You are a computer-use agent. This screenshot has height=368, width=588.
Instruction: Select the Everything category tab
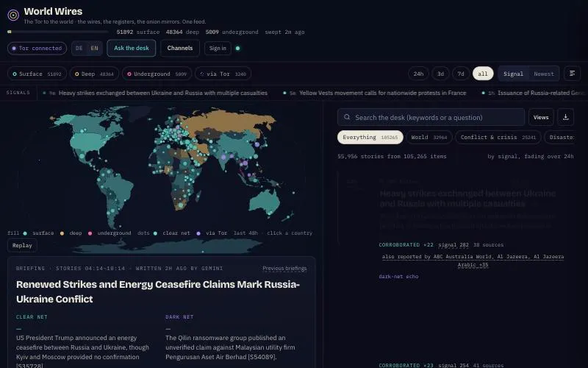(x=370, y=137)
